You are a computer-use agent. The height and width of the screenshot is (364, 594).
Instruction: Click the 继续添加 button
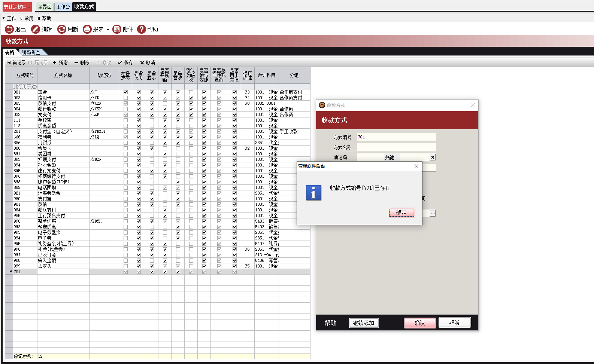(x=364, y=323)
